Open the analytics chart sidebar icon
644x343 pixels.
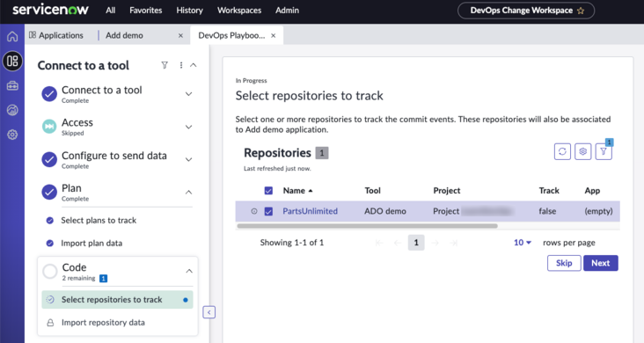click(x=12, y=110)
